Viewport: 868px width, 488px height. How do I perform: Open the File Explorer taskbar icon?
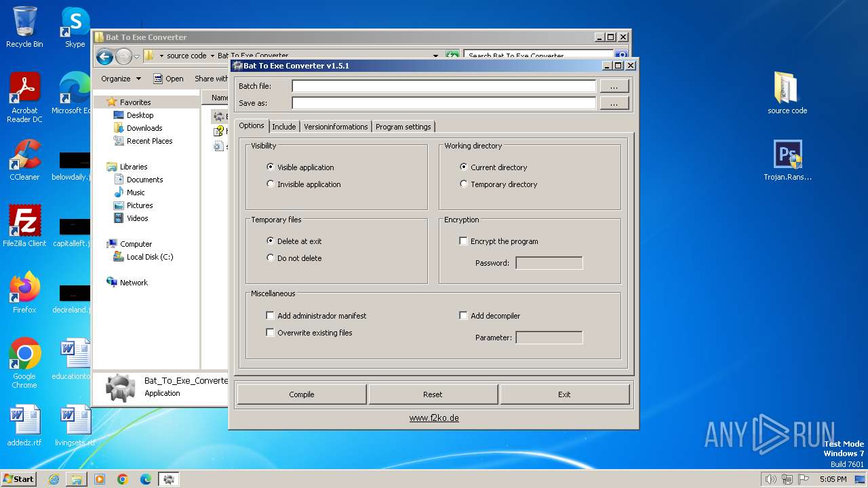tap(77, 479)
